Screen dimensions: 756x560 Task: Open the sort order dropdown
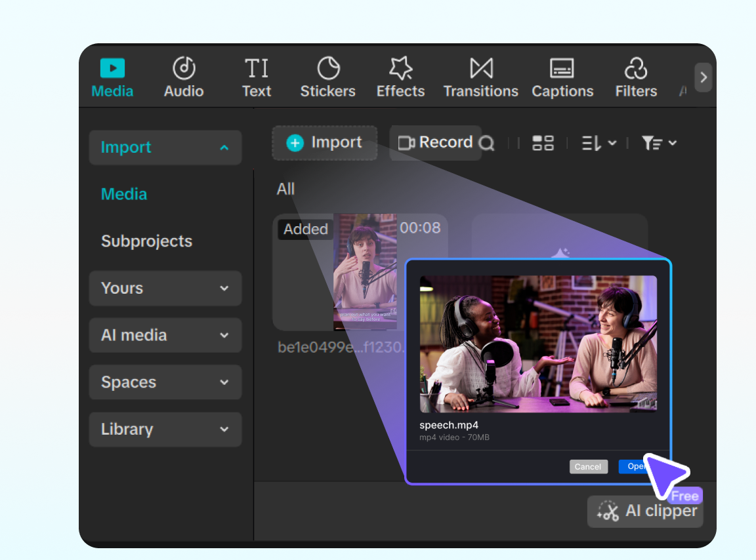598,143
